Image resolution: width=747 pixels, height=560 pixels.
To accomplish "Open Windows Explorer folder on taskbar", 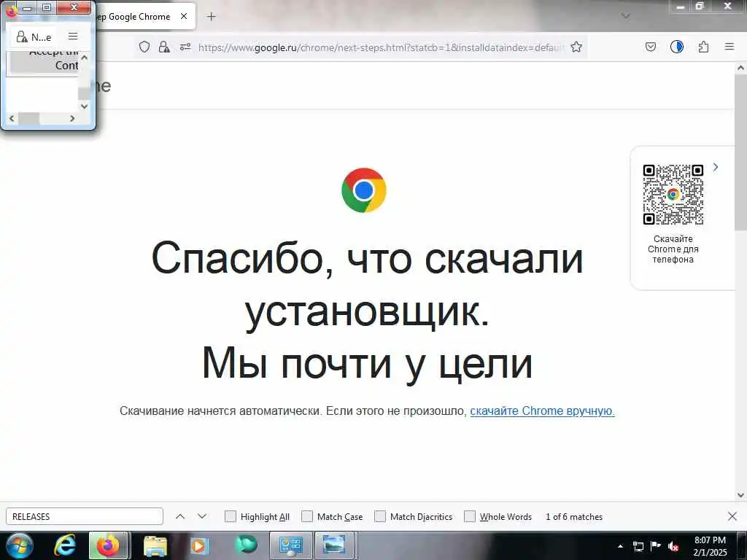I will (155, 545).
